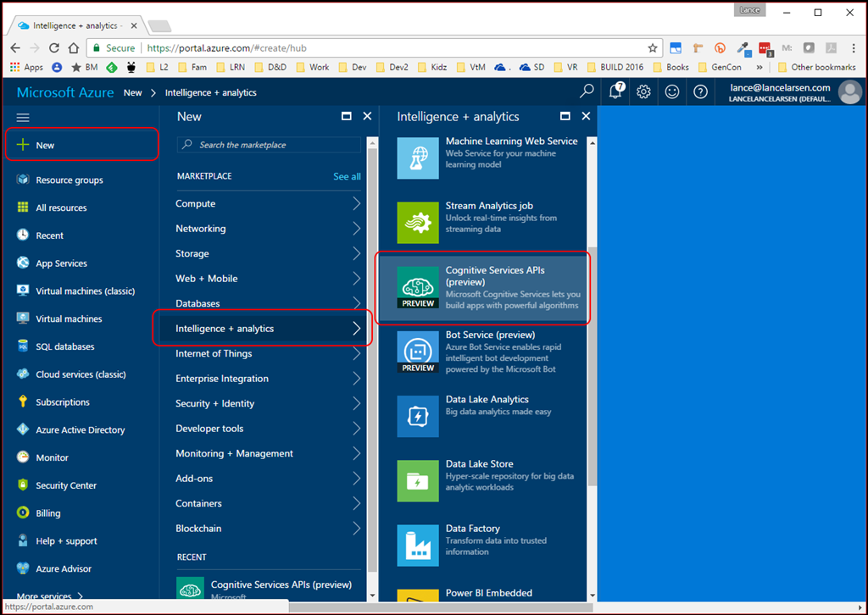Click the Recent clock icon

tap(23, 235)
